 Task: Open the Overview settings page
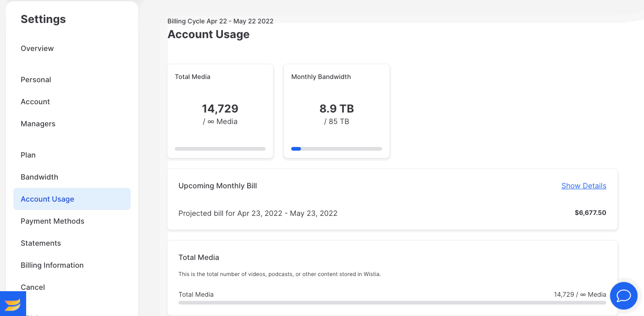pos(37,48)
